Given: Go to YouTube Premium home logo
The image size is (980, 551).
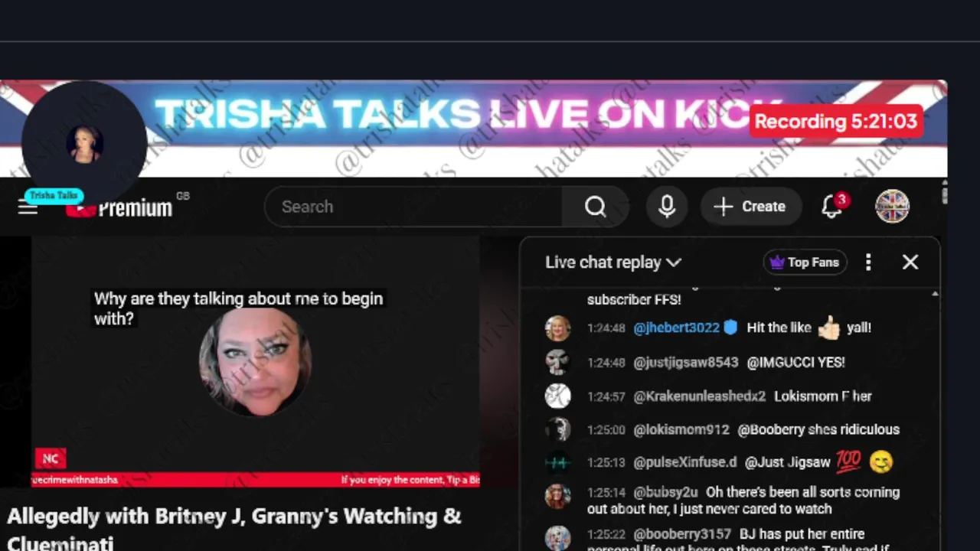Looking at the screenshot, I should click(119, 207).
